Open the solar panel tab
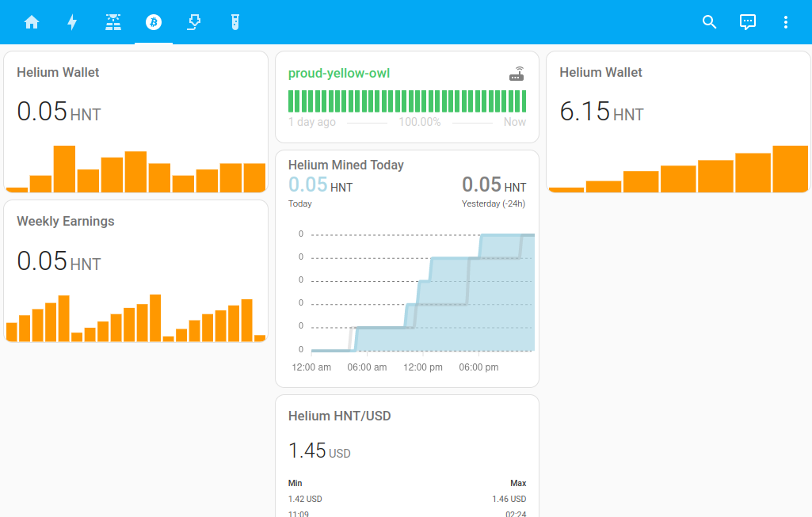This screenshot has height=517, width=812. [113, 22]
